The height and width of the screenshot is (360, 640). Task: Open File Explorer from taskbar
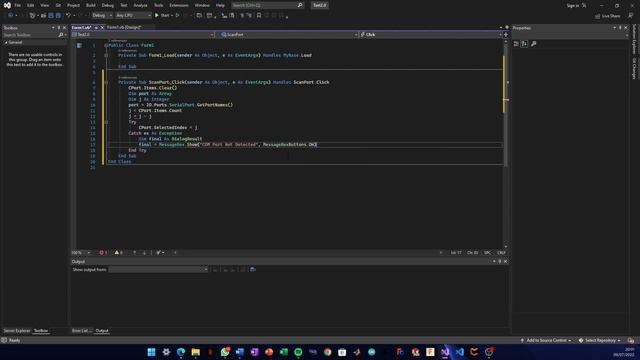[196, 352]
